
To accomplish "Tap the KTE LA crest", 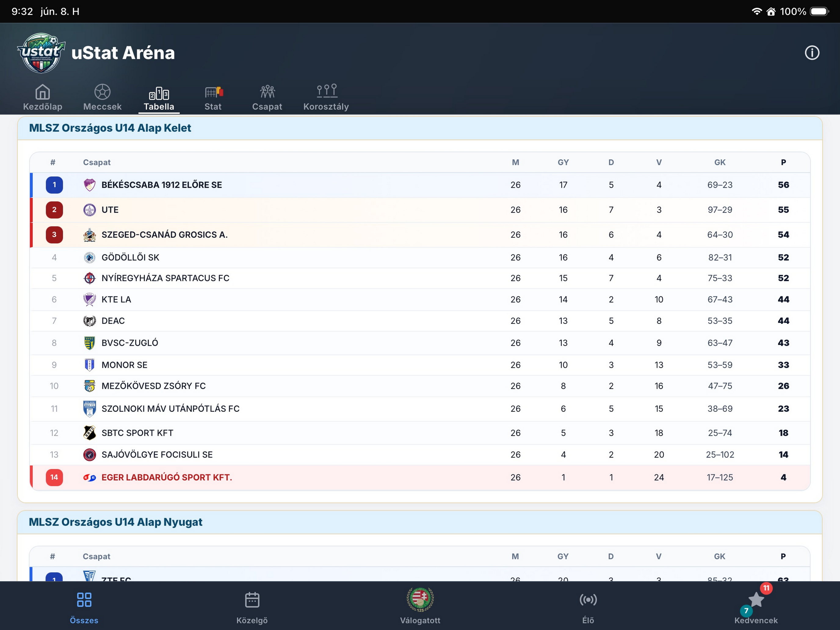I will click(90, 299).
